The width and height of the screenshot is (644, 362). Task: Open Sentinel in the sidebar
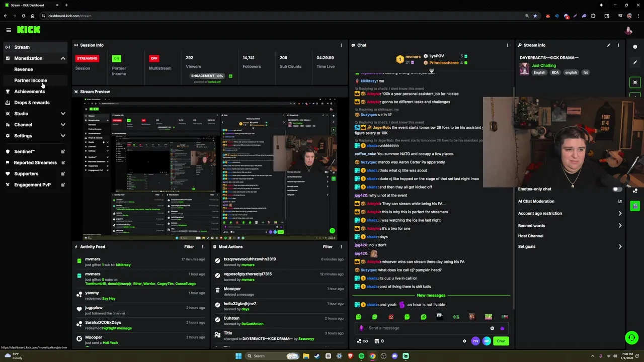coord(24,152)
